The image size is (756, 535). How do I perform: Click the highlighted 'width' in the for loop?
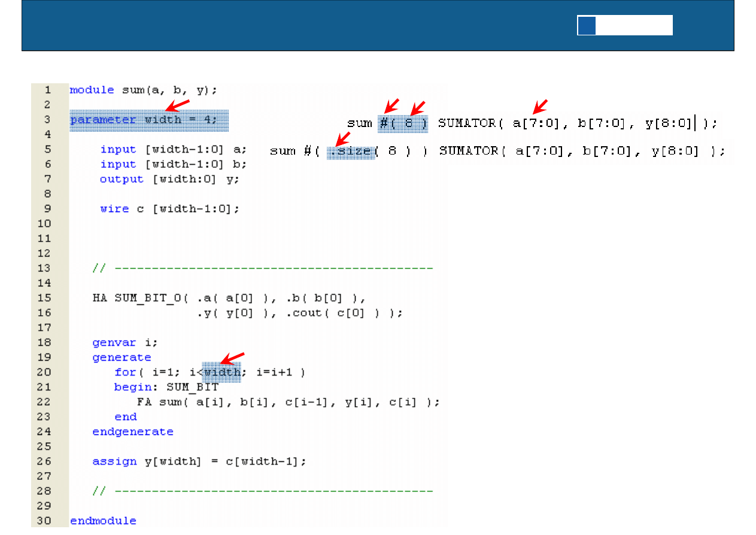click(x=222, y=372)
